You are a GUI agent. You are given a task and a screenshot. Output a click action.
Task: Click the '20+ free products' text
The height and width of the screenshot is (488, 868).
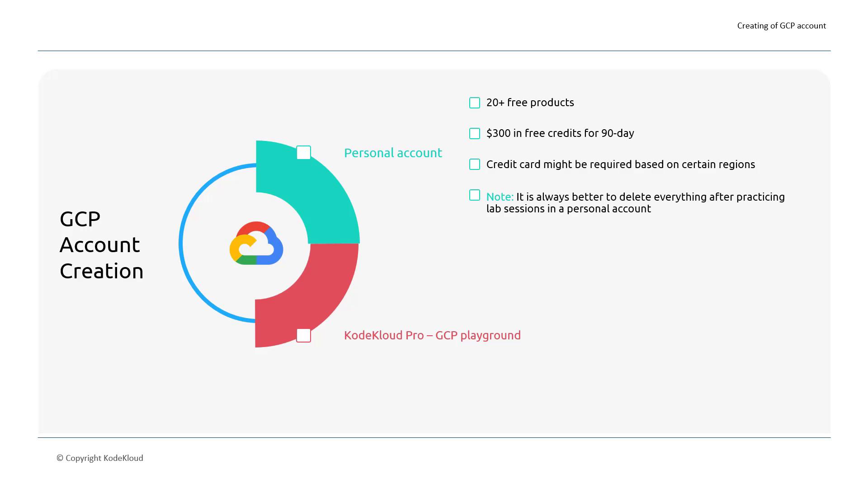coord(530,103)
